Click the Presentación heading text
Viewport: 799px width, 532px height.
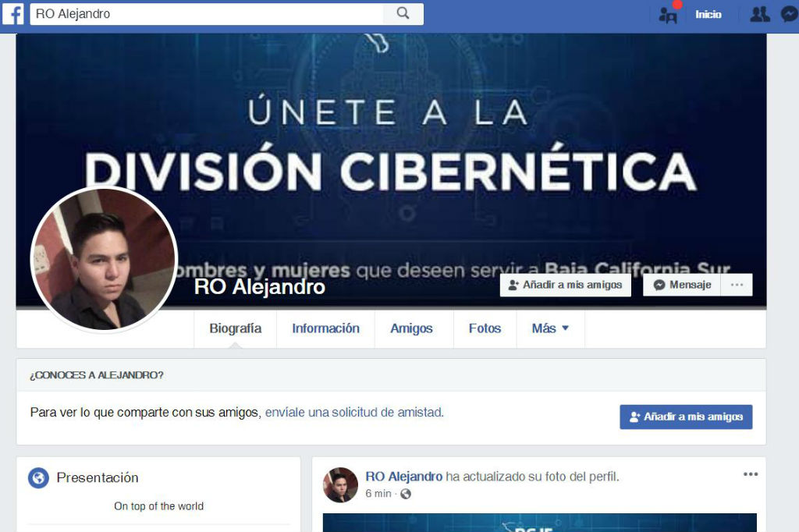click(x=98, y=478)
